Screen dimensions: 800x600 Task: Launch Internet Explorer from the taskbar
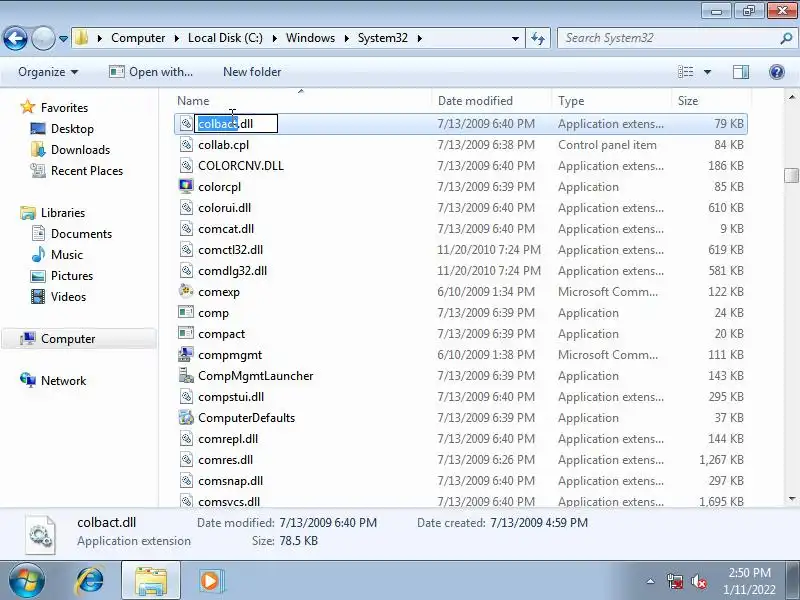90,581
